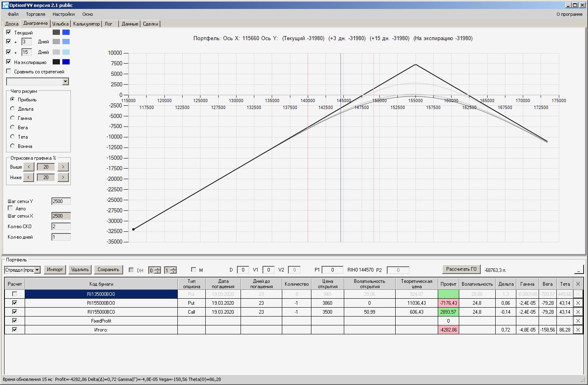588x385 pixels.
Task: Remove the FixedProfit row with X
Action: [578, 321]
